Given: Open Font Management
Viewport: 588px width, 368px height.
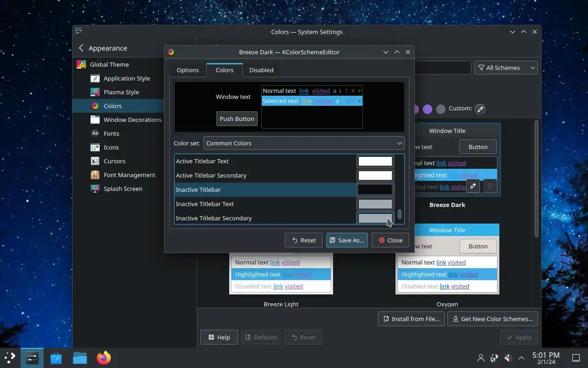Looking at the screenshot, I should (118, 175).
